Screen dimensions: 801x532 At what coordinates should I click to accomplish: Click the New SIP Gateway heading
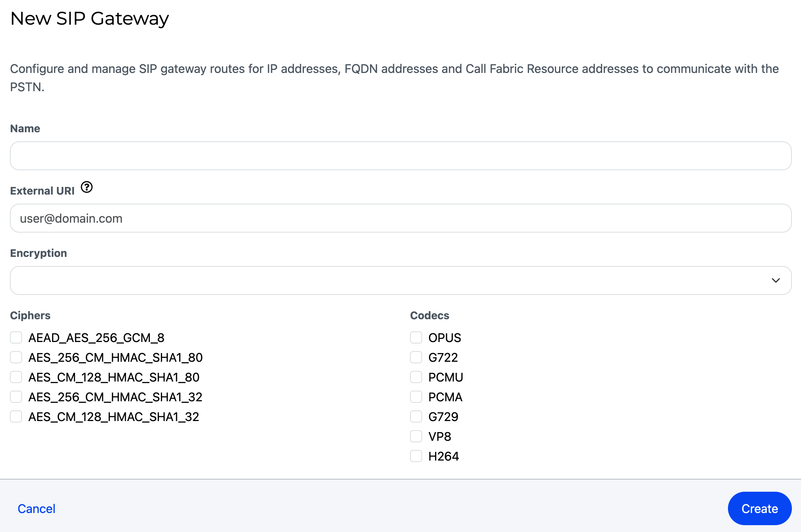[90, 18]
